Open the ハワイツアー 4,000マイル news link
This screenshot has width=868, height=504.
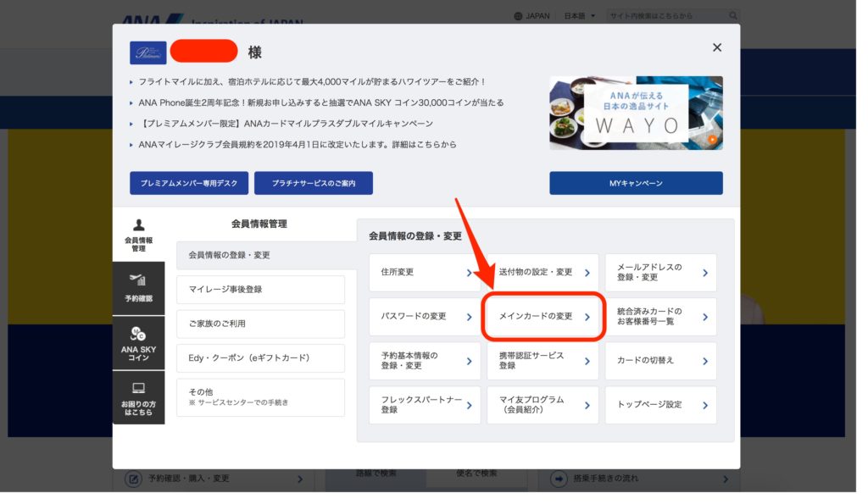312,82
